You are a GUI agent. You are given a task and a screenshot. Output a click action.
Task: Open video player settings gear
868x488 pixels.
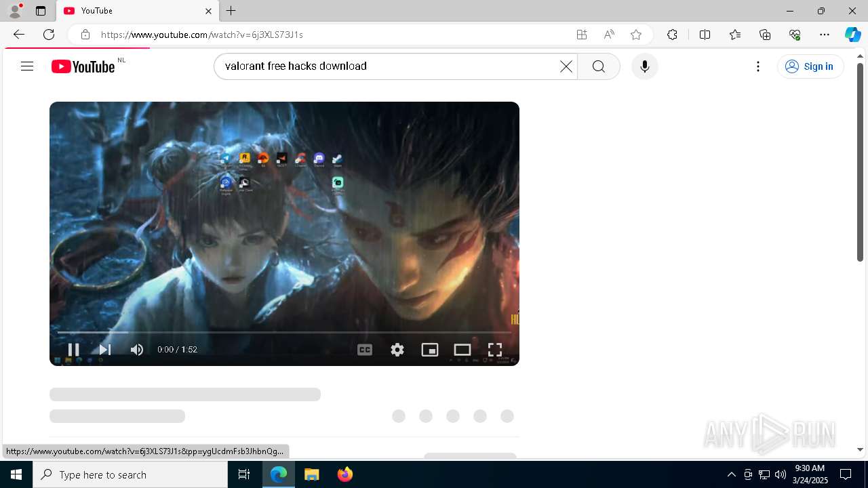pyautogui.click(x=397, y=350)
